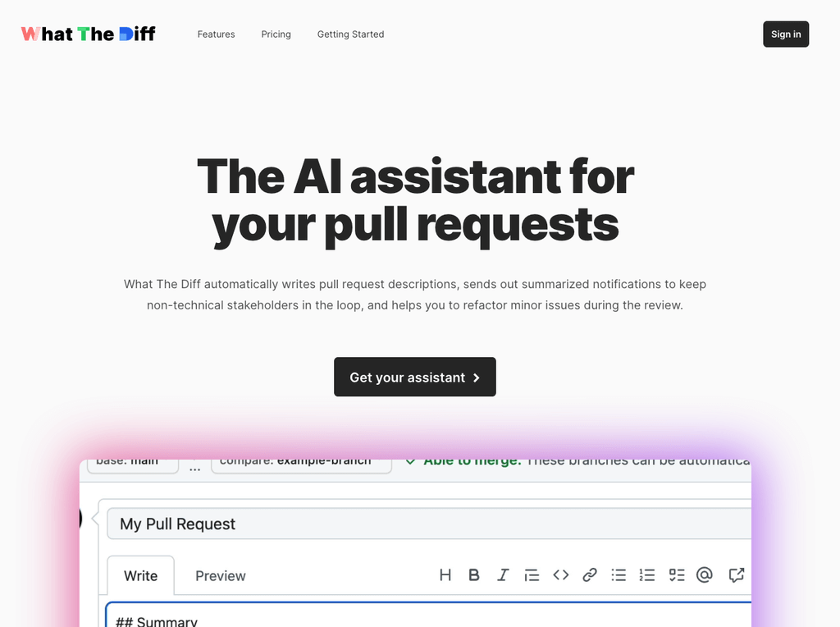This screenshot has height=627, width=840.
Task: Click the heading (H) formatting icon
Action: 445,575
